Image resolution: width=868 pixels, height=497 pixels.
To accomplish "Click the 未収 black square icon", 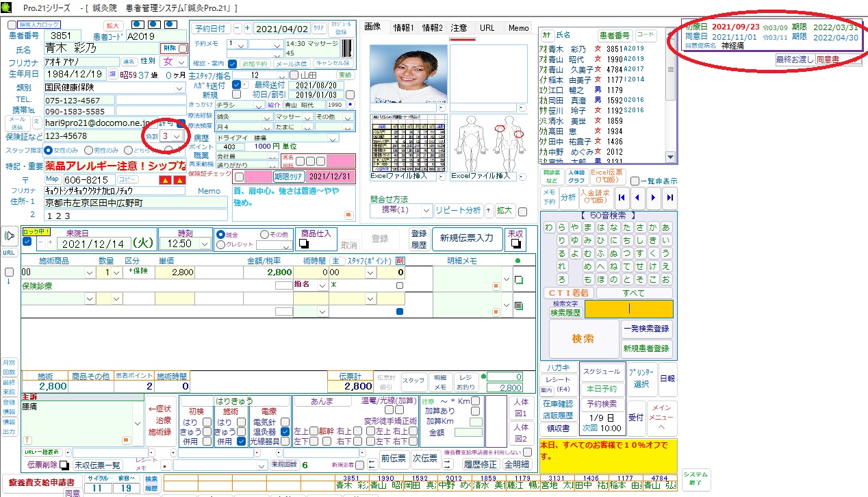I will [515, 244].
